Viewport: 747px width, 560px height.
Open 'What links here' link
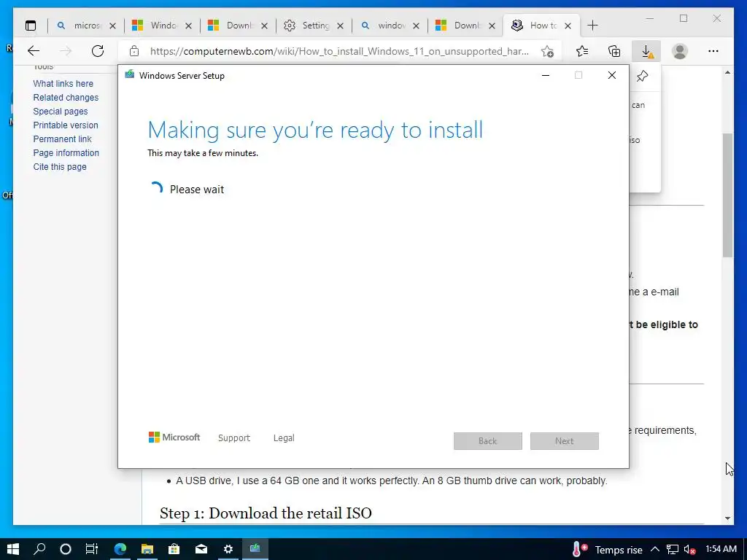63,84
